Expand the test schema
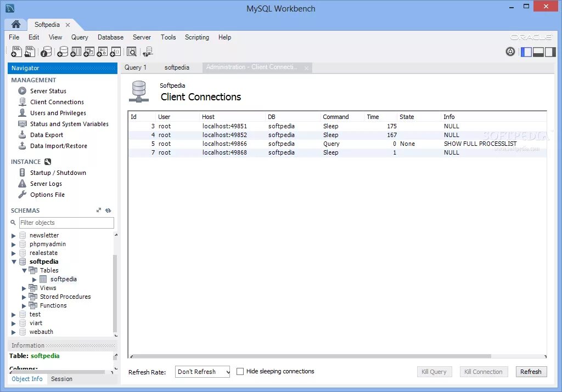 pyautogui.click(x=14, y=314)
